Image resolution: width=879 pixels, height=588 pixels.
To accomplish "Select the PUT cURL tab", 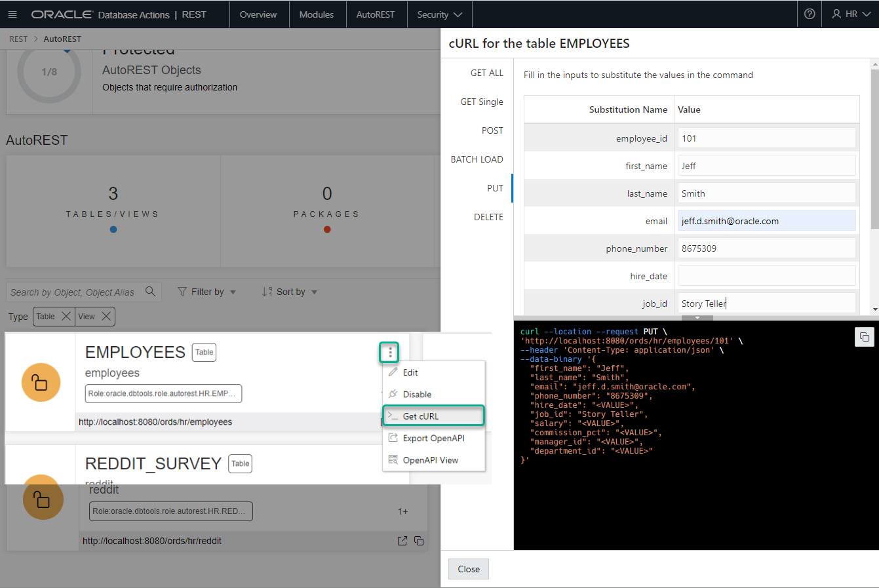I will [x=495, y=188].
